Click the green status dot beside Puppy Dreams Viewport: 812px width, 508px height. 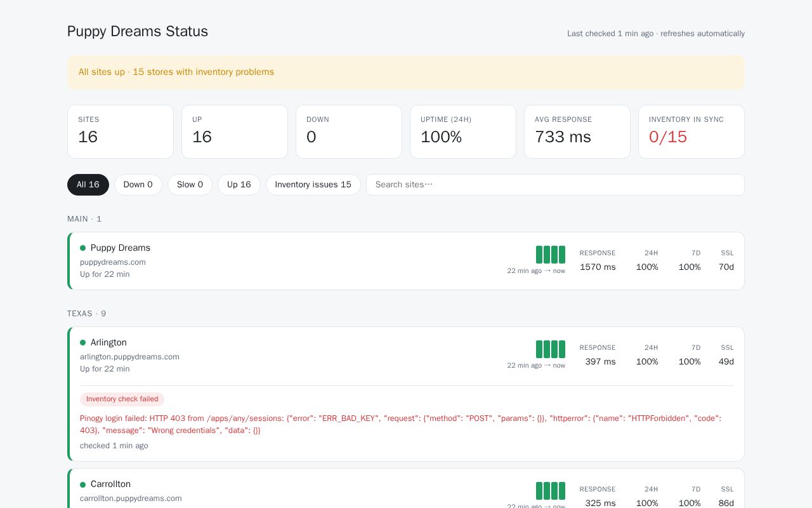click(x=82, y=248)
